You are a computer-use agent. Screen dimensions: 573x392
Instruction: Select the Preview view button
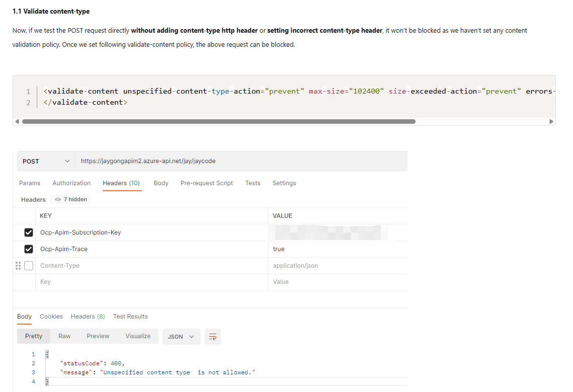[98, 336]
